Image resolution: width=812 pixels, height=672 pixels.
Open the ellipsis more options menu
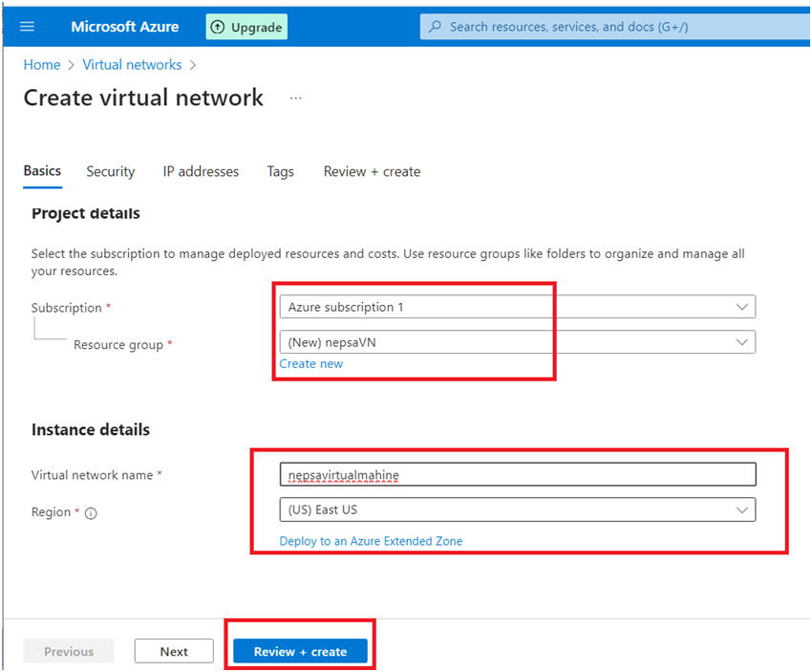(295, 98)
